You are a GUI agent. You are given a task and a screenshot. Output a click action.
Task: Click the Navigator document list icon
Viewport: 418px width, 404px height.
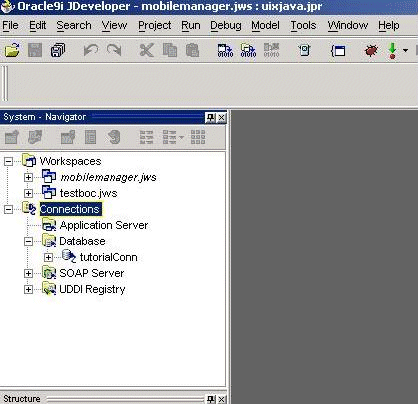pyautogui.click(x=90, y=137)
